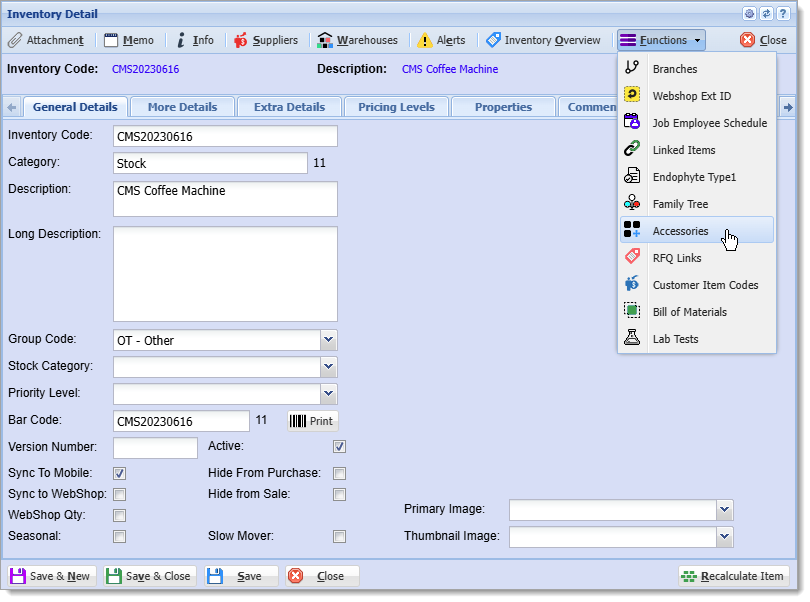Open the Warehouses toolbar icon
The image size is (810, 602).
click(357, 40)
